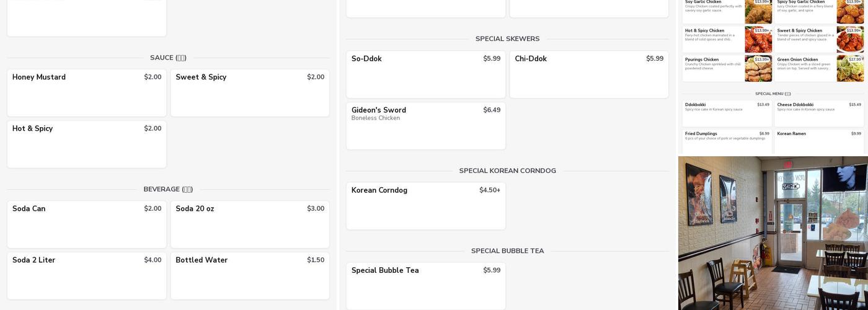Screen dimensions: 868x310
Task: Select the Korean Corndog menu item
Action: coord(425,206)
